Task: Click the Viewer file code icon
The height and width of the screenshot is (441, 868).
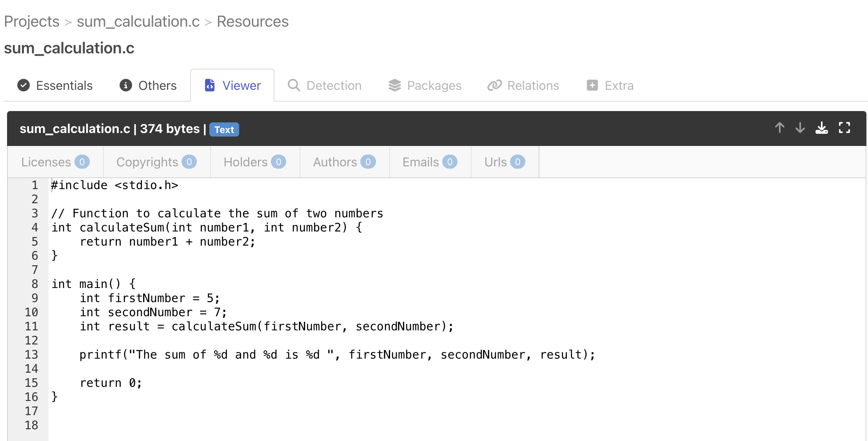Action: point(210,85)
